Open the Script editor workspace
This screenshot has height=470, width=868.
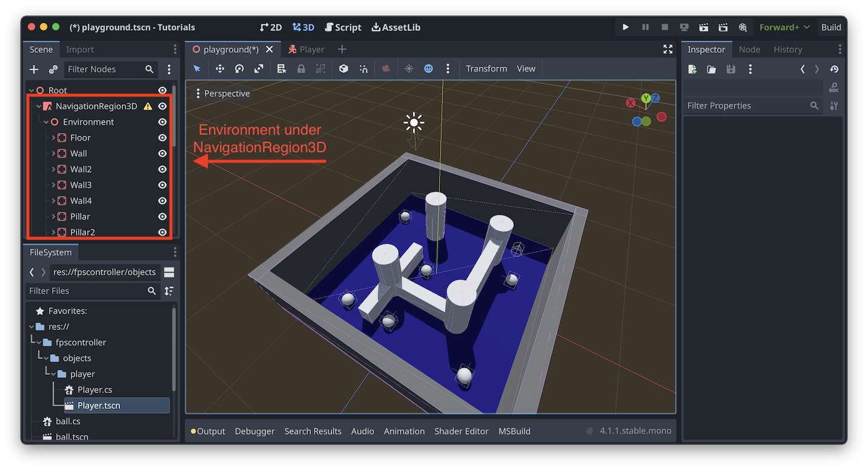(343, 27)
